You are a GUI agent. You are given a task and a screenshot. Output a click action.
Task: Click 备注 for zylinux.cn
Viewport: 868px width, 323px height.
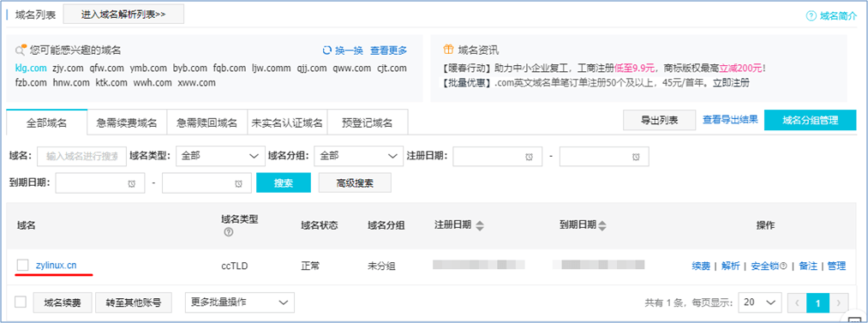pos(808,266)
